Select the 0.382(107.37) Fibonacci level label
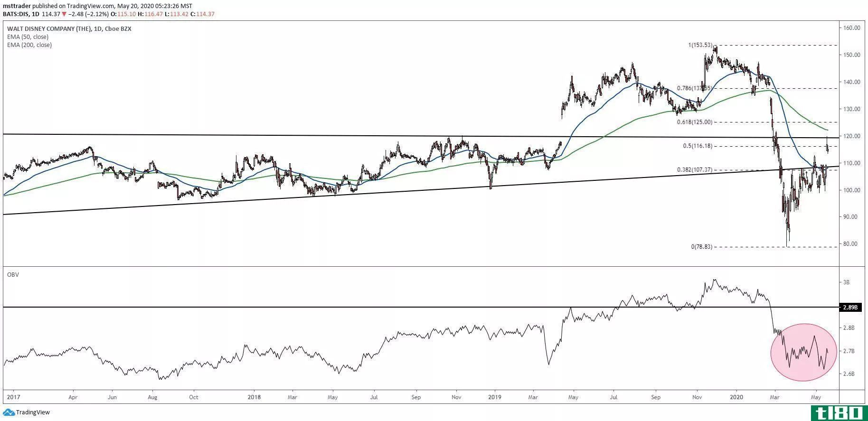 [695, 169]
